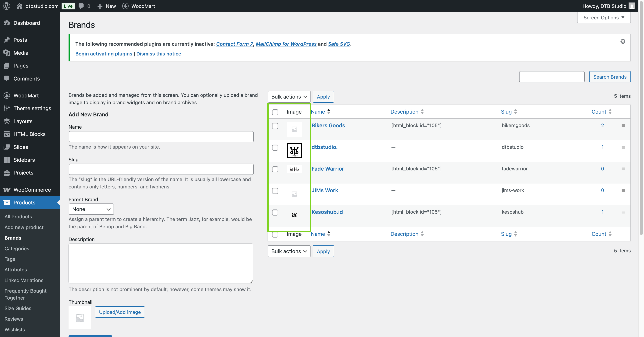Open the top Bulk actions dropdown
The width and height of the screenshot is (644, 337).
289,97
